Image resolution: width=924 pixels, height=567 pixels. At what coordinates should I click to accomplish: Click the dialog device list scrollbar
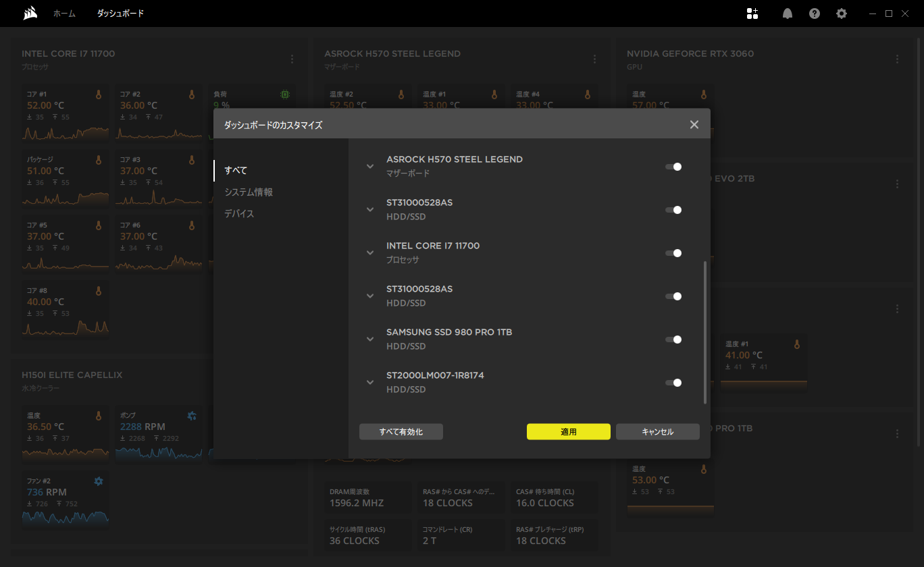[x=705, y=333]
